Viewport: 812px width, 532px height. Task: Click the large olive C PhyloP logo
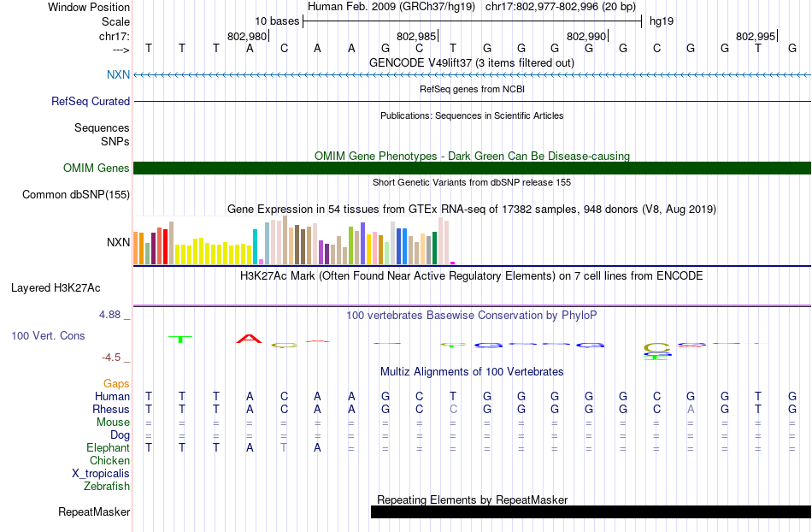656,347
